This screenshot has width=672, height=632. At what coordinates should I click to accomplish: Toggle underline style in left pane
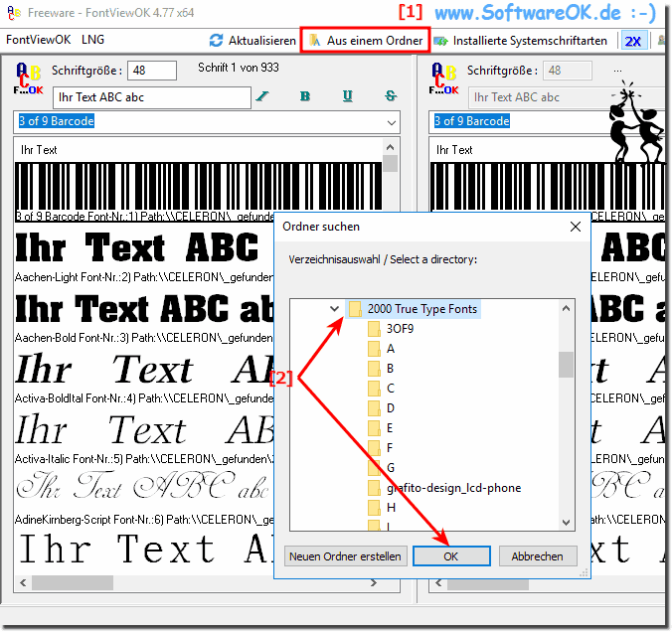(348, 96)
